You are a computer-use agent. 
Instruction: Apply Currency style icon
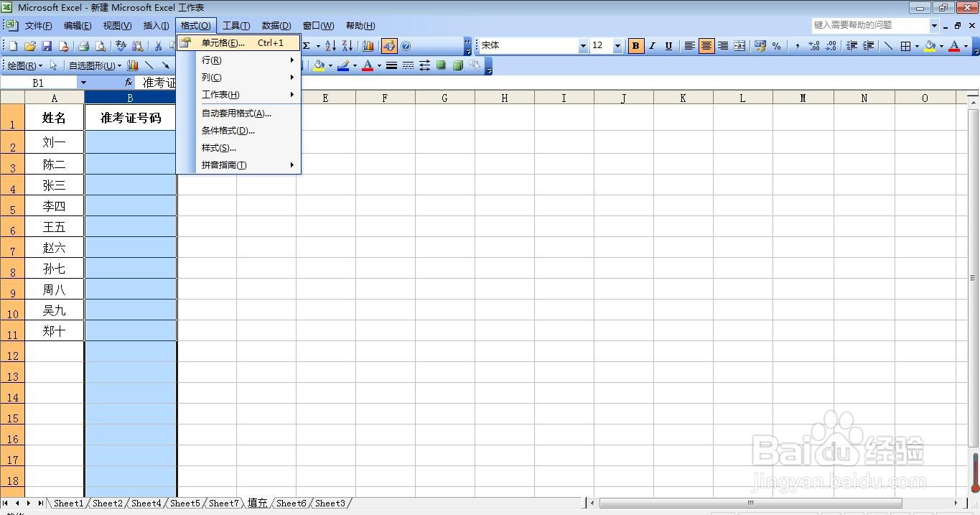pyautogui.click(x=760, y=46)
